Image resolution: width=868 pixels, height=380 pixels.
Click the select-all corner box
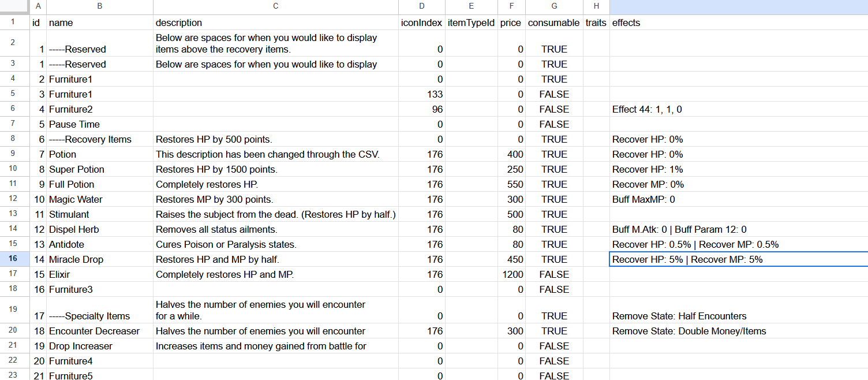point(14,7)
